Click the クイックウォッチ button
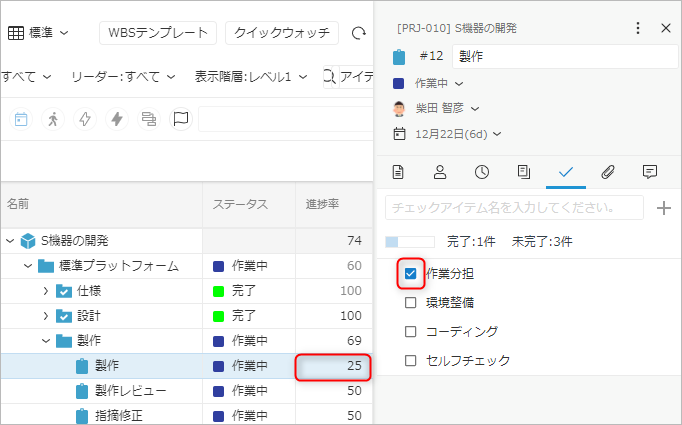Image resolution: width=682 pixels, height=425 pixels. pos(281,33)
